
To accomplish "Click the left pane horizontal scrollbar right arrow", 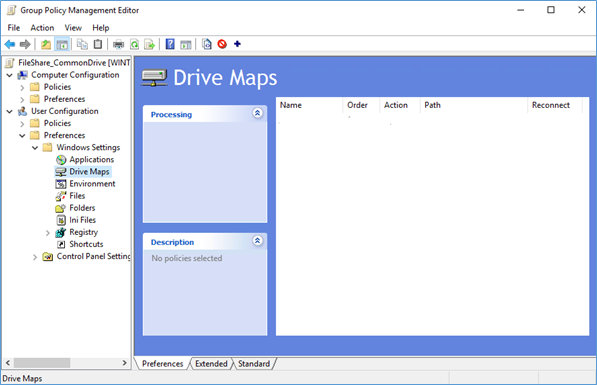I will (x=125, y=363).
